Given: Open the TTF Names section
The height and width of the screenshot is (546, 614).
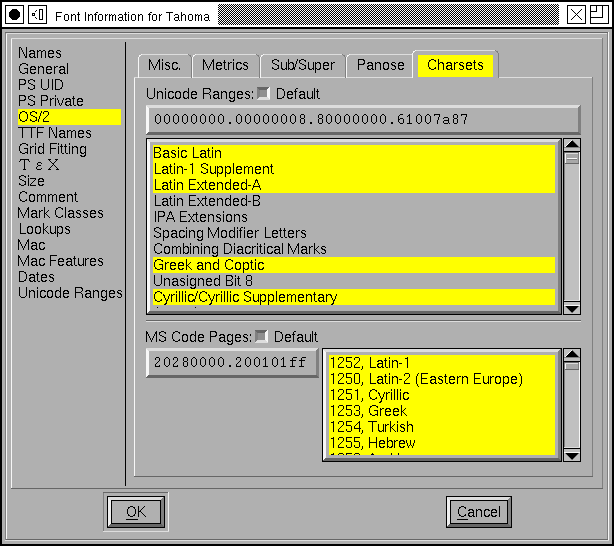Looking at the screenshot, I should point(55,133).
